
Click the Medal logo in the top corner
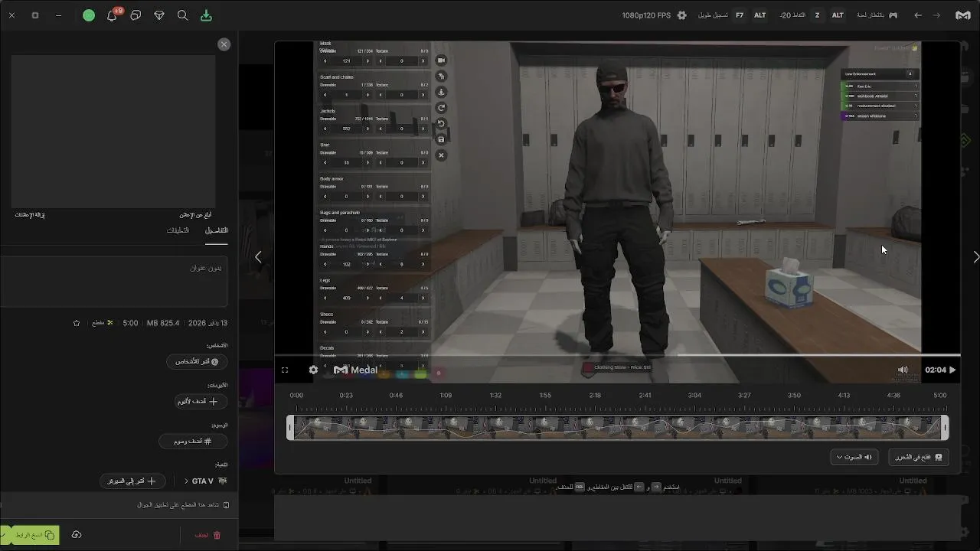[962, 15]
